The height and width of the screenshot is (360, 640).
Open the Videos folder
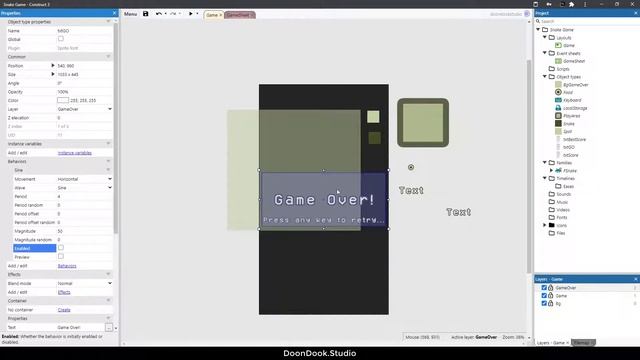click(x=562, y=210)
